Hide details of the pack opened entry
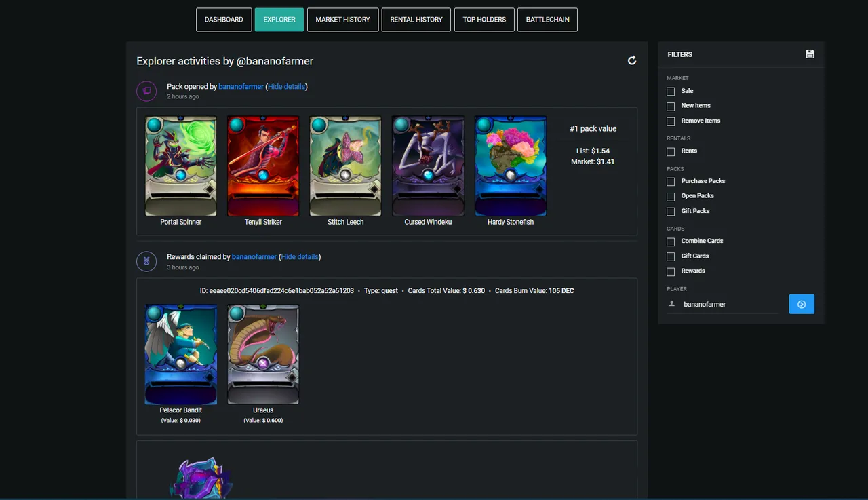 (x=286, y=87)
